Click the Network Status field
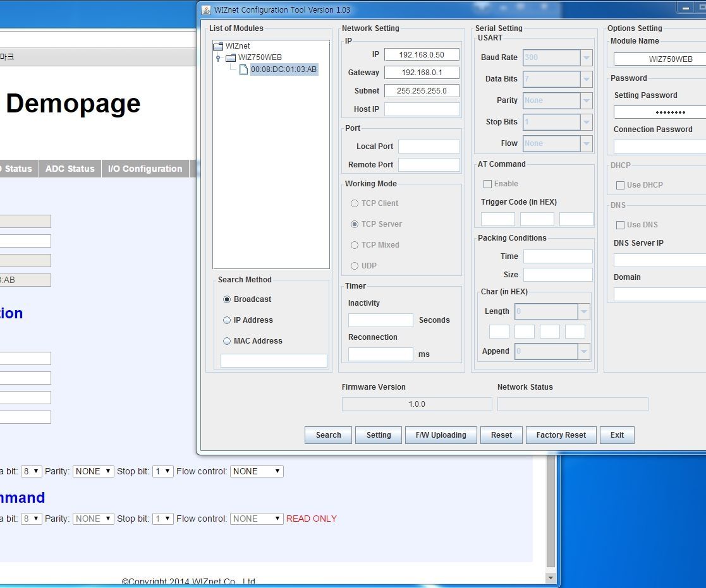This screenshot has width=706, height=588. [573, 404]
